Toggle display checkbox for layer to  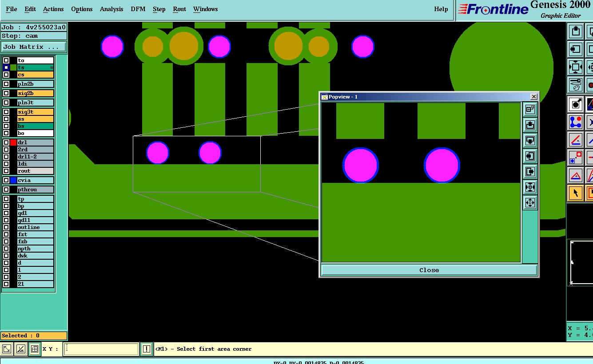pos(6,60)
